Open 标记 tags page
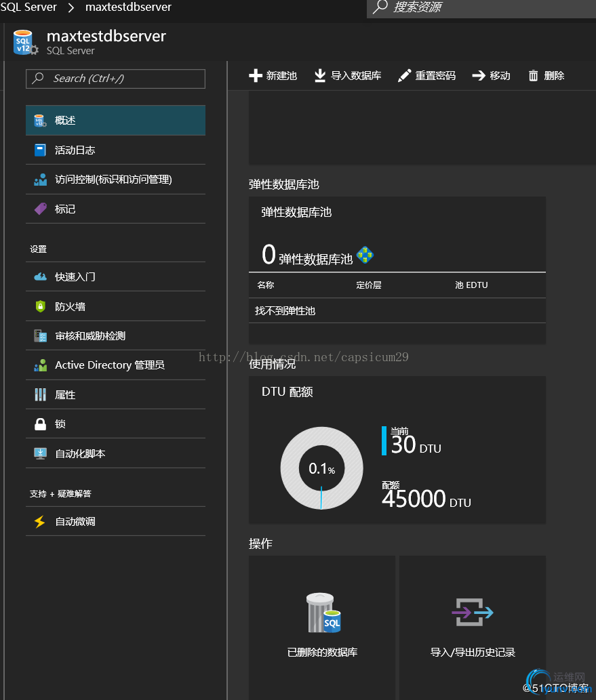The width and height of the screenshot is (596, 700). (116, 209)
